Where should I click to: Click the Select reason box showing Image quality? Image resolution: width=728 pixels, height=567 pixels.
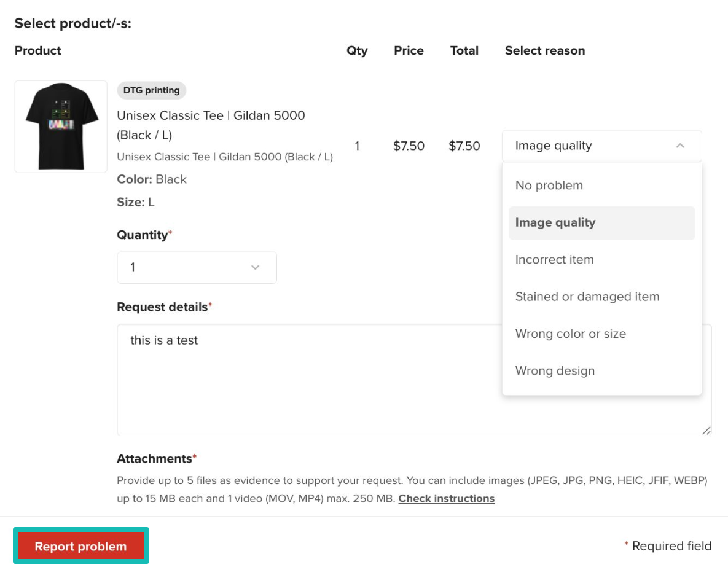[x=590, y=146]
